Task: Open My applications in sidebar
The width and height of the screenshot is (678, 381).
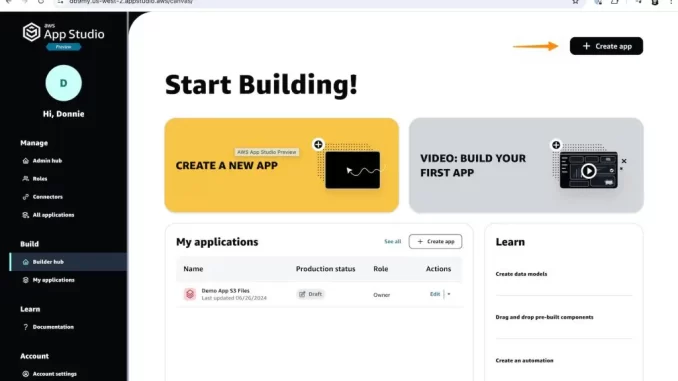Action: point(54,280)
